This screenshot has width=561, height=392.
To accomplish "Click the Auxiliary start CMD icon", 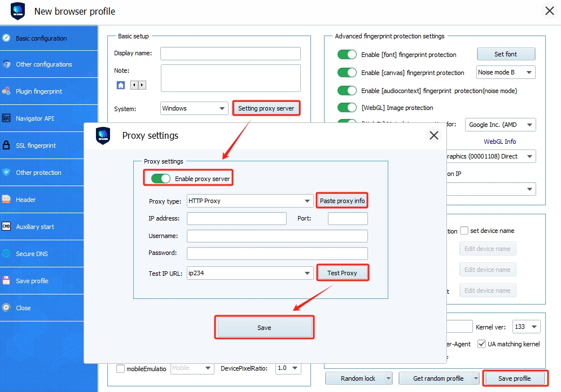I will tap(6, 227).
